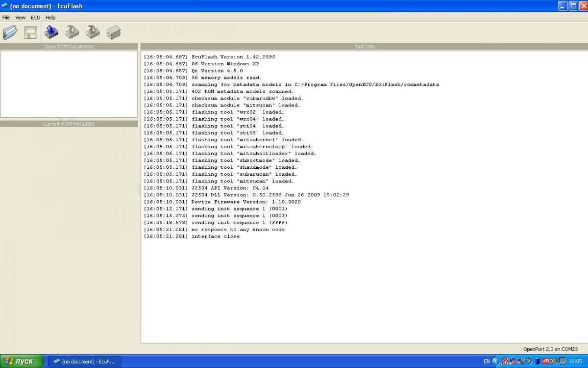Select the flashing tool shaudmode loaded line
The image size is (588, 368).
[x=220, y=167]
